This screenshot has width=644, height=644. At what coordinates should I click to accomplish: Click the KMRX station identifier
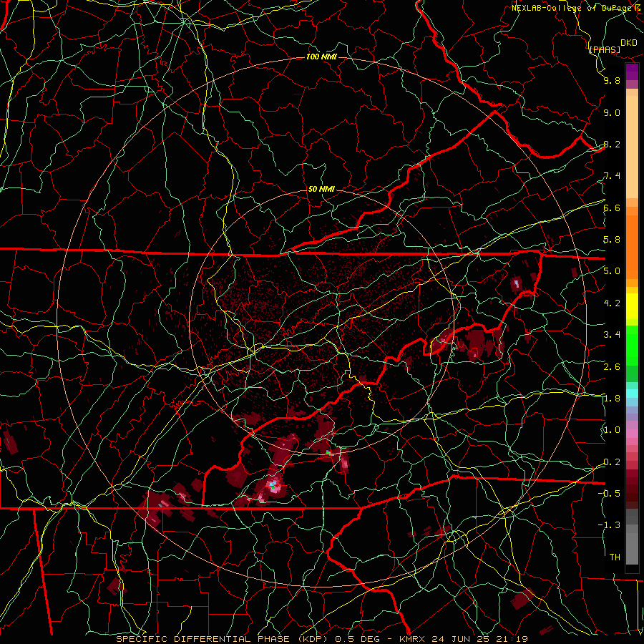411,639
